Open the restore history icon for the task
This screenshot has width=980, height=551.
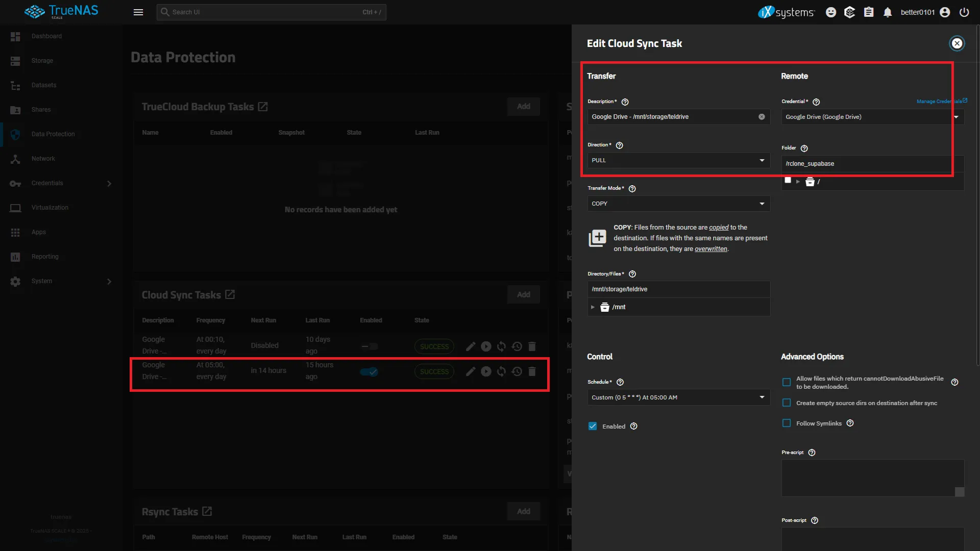pos(517,371)
